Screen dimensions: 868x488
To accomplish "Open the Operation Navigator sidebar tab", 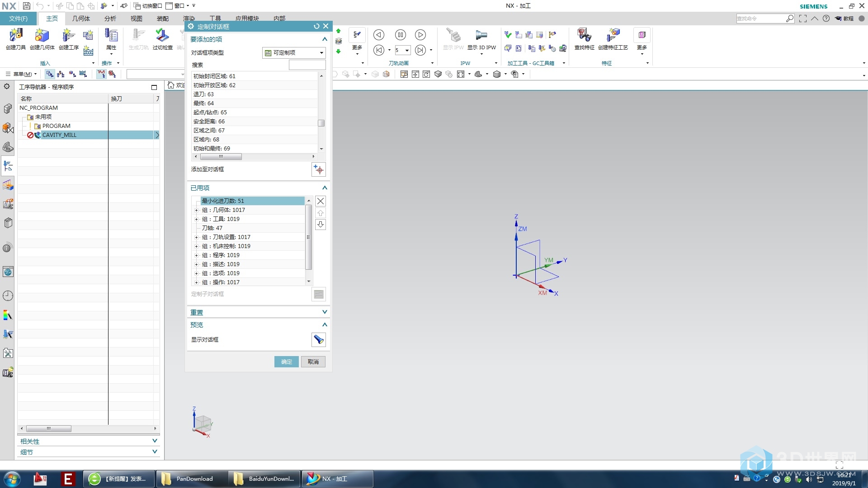I will point(8,166).
